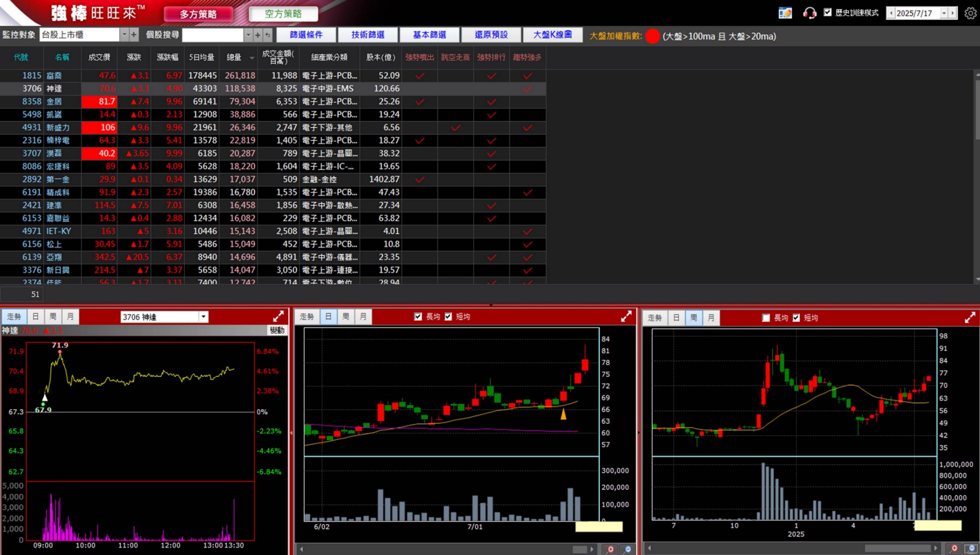Viewport: 980px width, 555px height.
Task: Expand the 3706 神達 stock selector dropdown
Action: tap(204, 317)
